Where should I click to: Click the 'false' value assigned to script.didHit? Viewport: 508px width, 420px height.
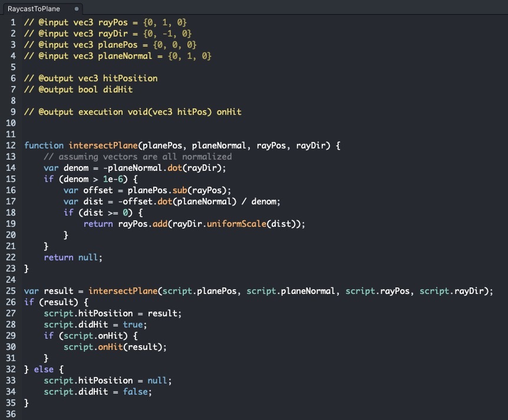pos(135,392)
